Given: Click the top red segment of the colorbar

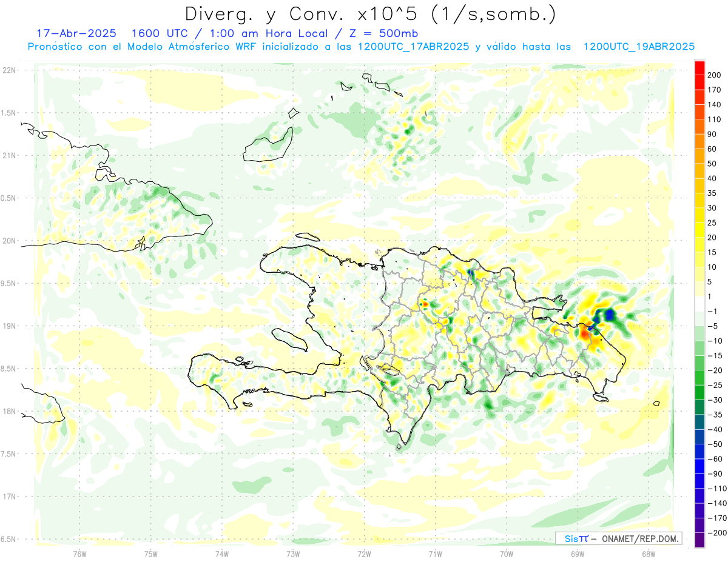Looking at the screenshot, I should (x=699, y=67).
